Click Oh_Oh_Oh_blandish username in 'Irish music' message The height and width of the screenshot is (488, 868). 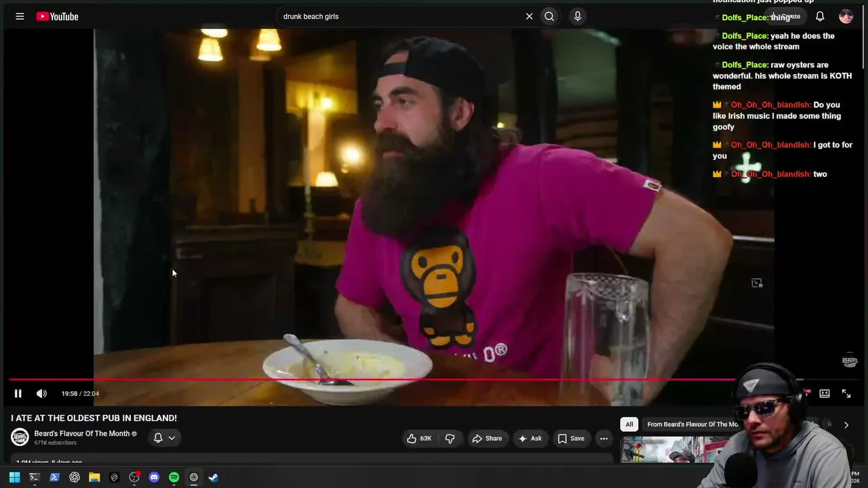[x=771, y=105]
